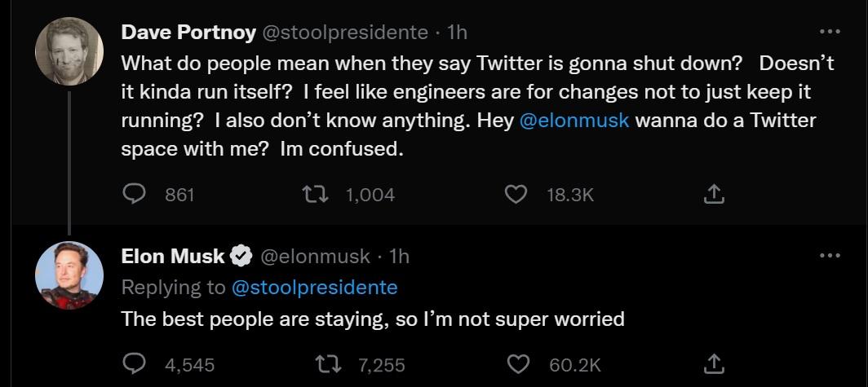
Task: Click the Elon Musk display name
Action: [x=173, y=256]
